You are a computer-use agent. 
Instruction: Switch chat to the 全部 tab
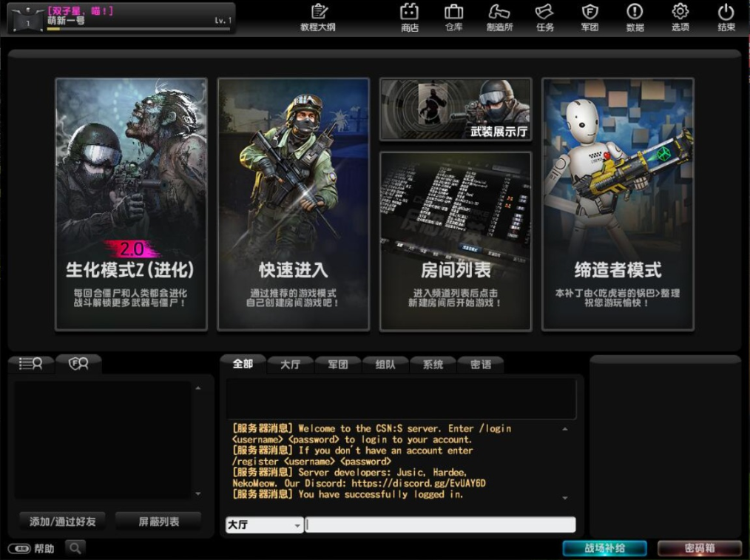point(243,364)
